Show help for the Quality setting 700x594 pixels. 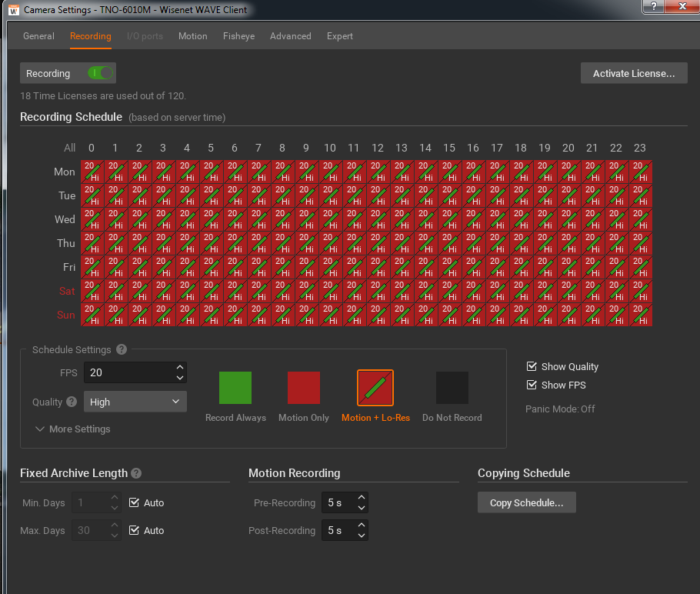(x=72, y=402)
